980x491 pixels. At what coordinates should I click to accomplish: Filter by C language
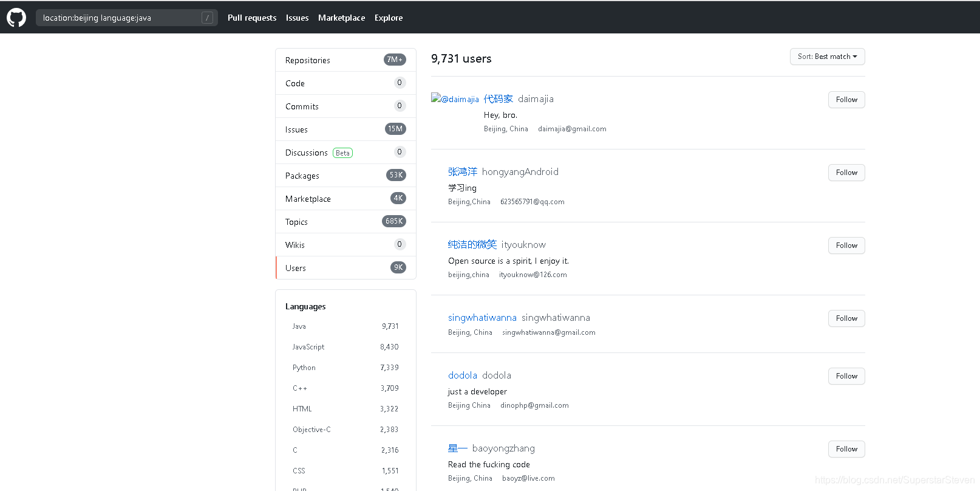pyautogui.click(x=345, y=450)
